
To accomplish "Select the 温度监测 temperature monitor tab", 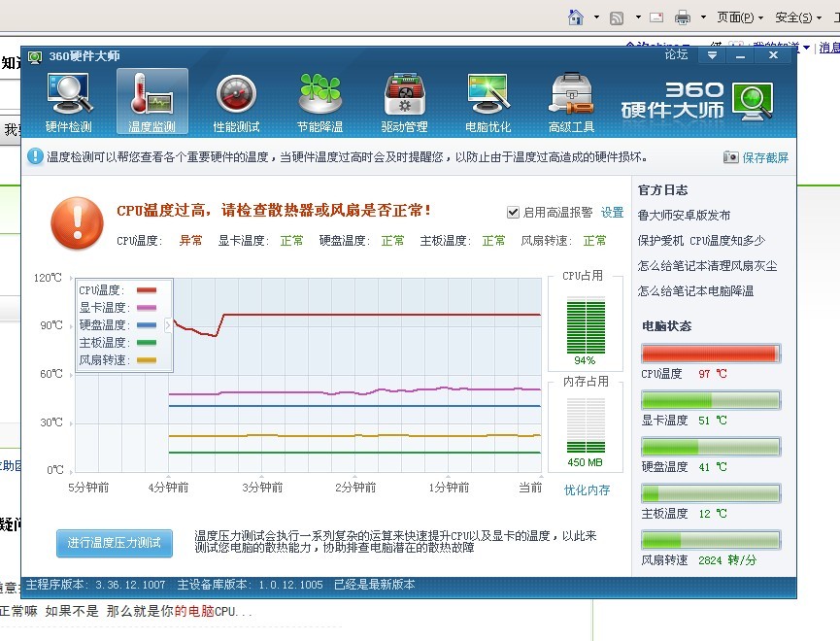I will (x=152, y=101).
